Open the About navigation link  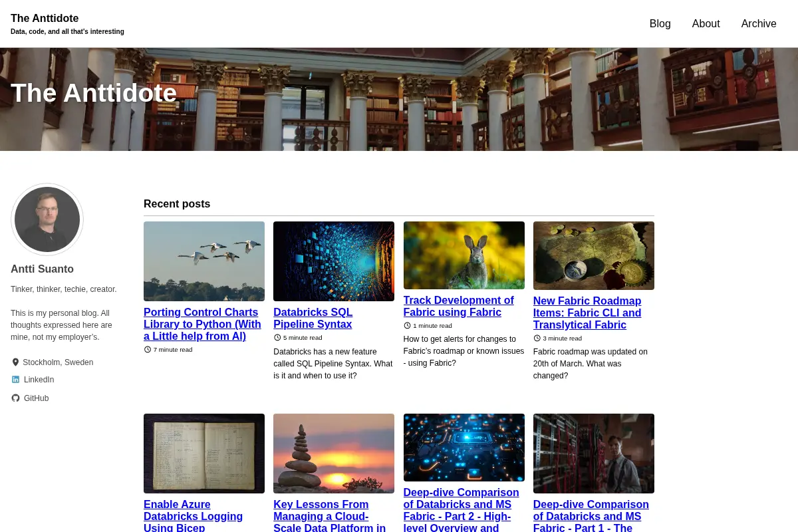[x=706, y=24]
